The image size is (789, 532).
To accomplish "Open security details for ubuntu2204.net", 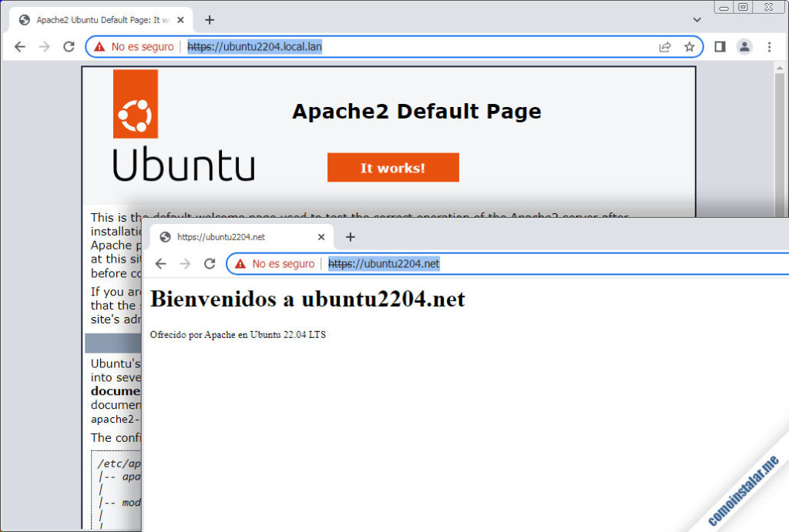I will point(280,263).
